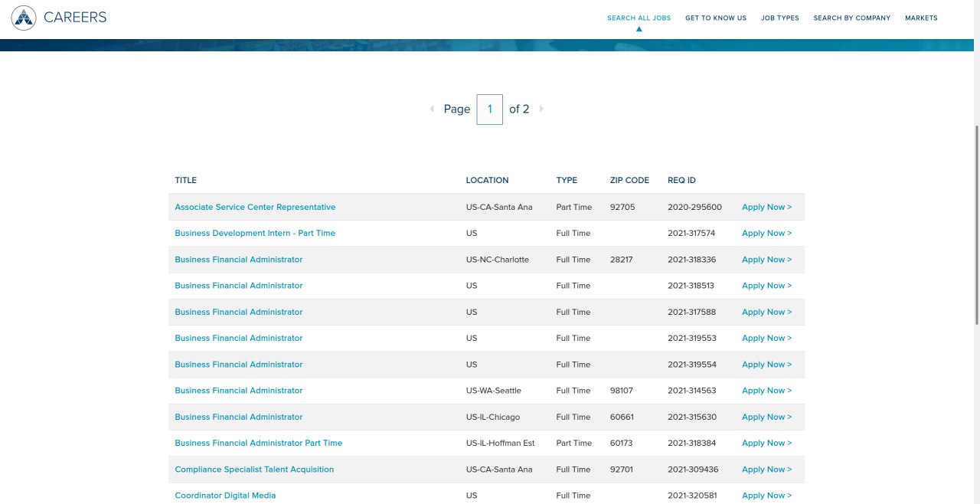Open Business Financial Administrator Chicago listing
Screen dimensions: 980x504
(x=238, y=417)
